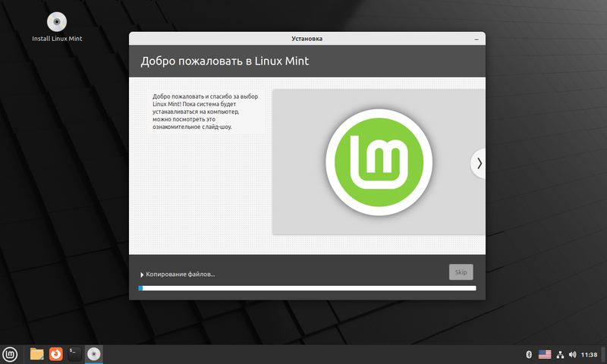Open the Bluetooth tray icon

point(529,354)
